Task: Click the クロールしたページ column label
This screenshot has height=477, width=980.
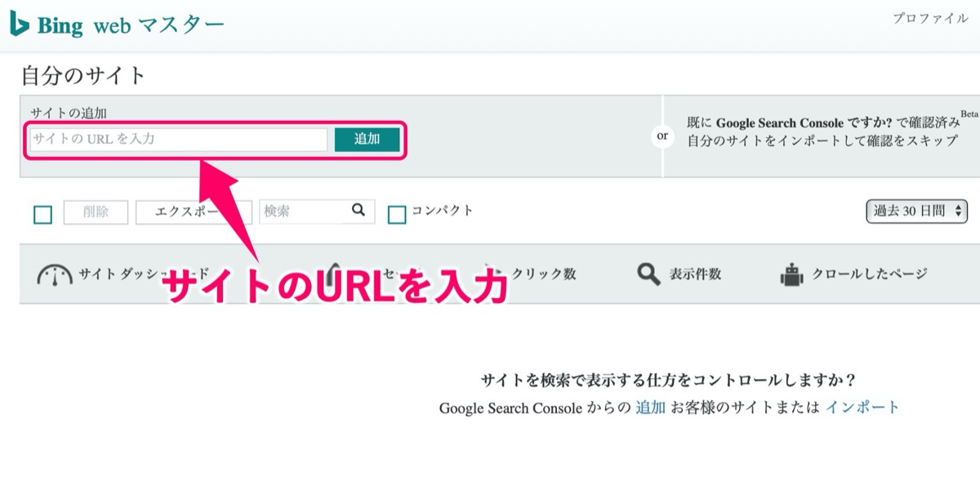Action: [869, 274]
